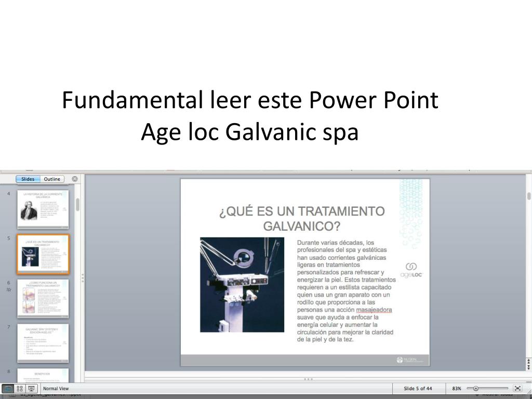The height and width of the screenshot is (399, 532).
Task: Open slide 6 thumbnail in pane
Action: [x=43, y=298]
